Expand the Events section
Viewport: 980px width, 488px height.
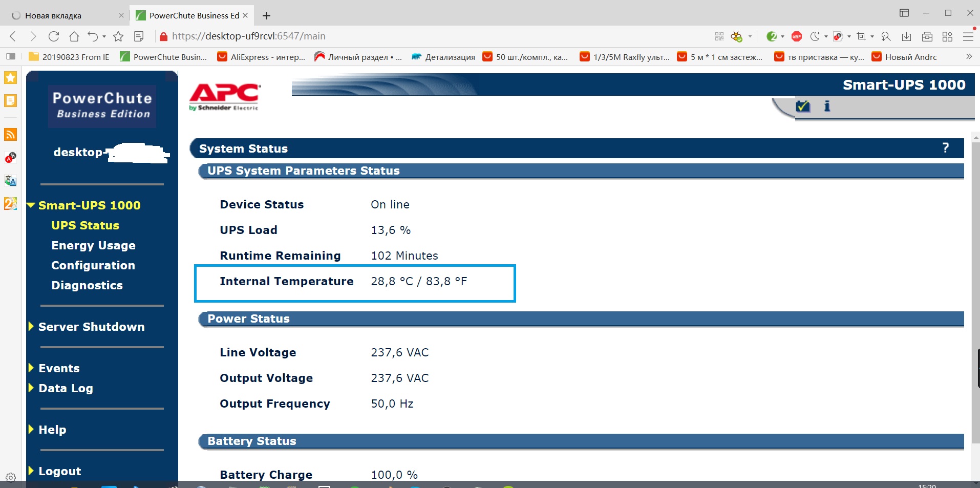click(x=31, y=368)
